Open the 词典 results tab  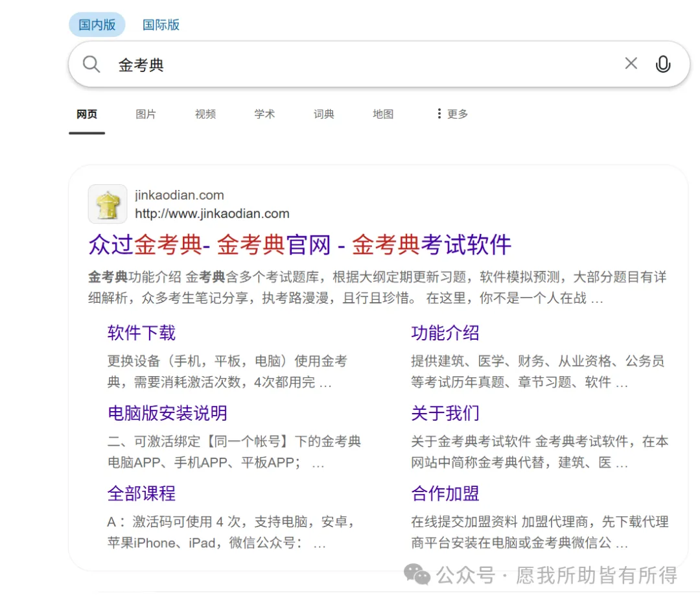tap(323, 114)
